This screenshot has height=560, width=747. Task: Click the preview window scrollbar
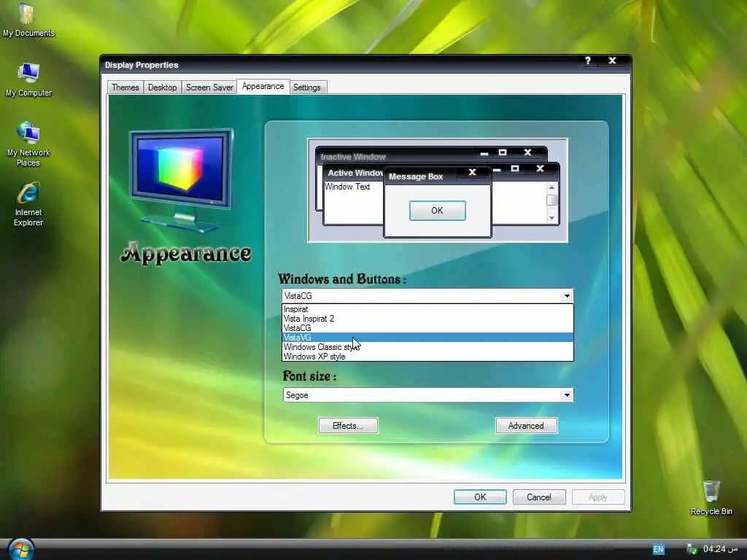click(x=551, y=203)
